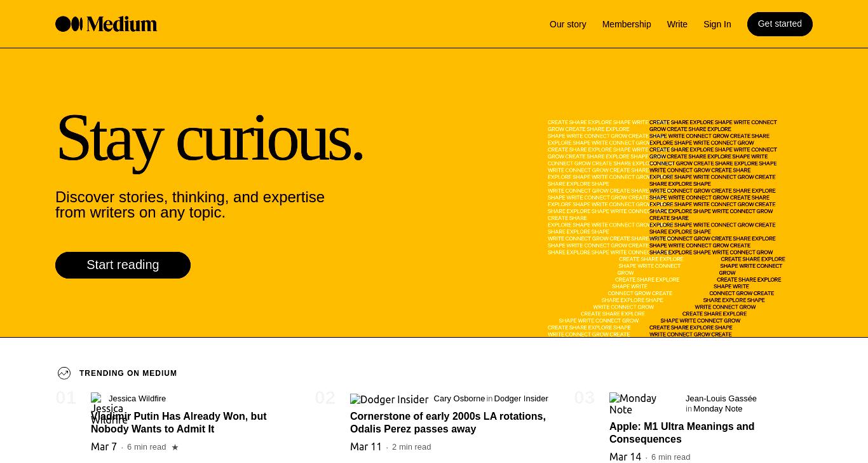Open Dodger Insider publication name link
868x463 pixels.
pyautogui.click(x=521, y=399)
